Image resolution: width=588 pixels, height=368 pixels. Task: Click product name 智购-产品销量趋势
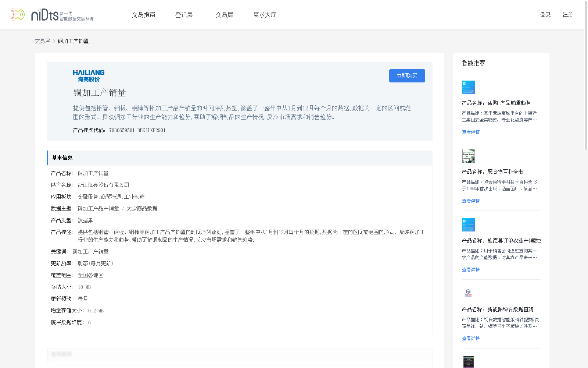click(x=509, y=103)
